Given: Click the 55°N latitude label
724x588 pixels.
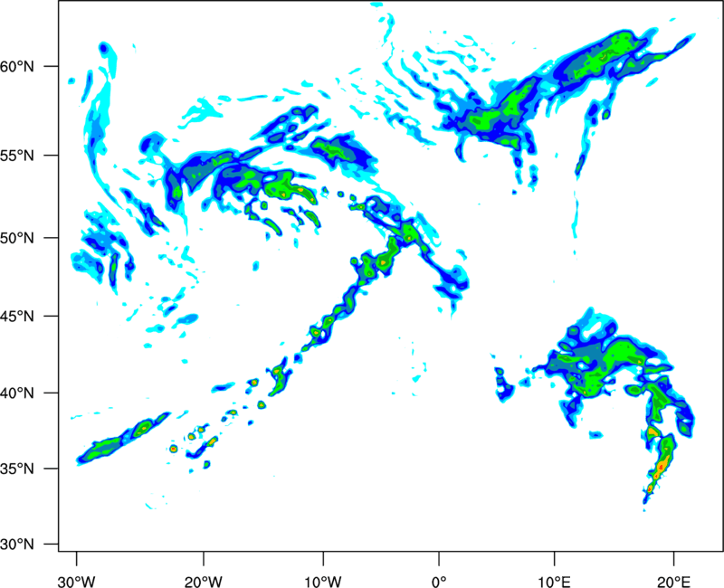Looking at the screenshot, I should [x=17, y=156].
